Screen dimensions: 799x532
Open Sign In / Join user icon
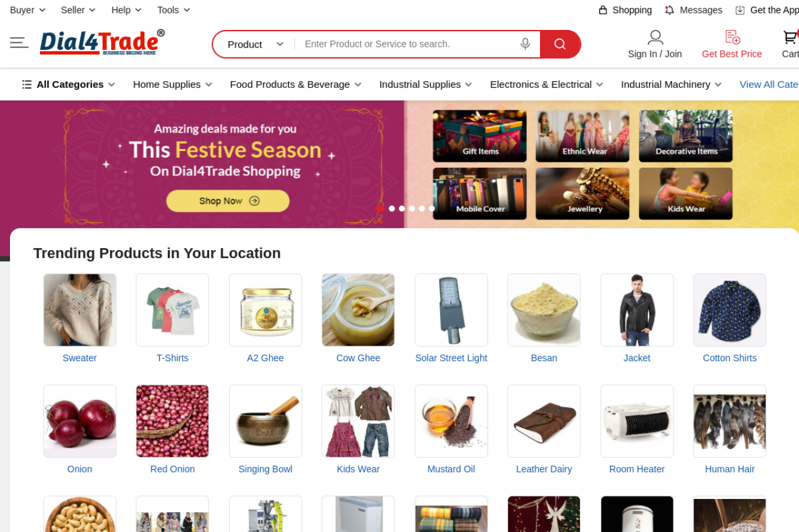tap(655, 37)
